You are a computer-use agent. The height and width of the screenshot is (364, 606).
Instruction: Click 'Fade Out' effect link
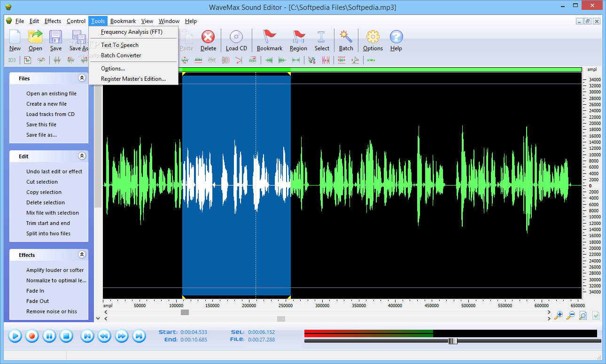point(38,301)
